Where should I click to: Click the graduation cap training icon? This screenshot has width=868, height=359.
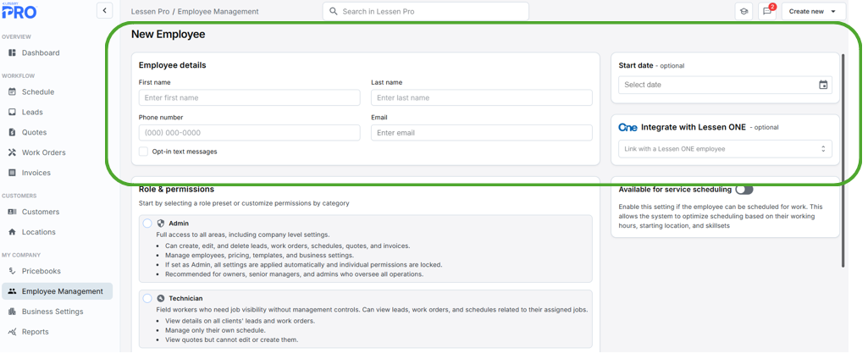pos(744,12)
